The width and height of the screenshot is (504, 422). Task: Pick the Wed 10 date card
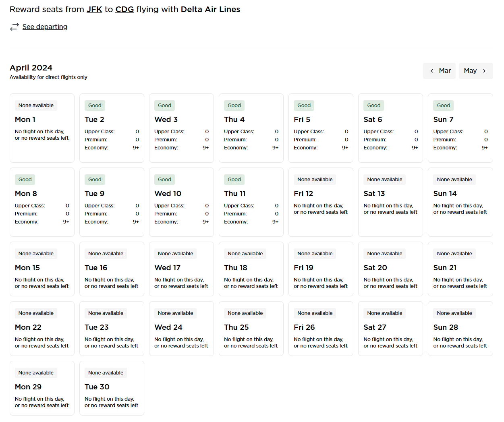click(x=181, y=202)
